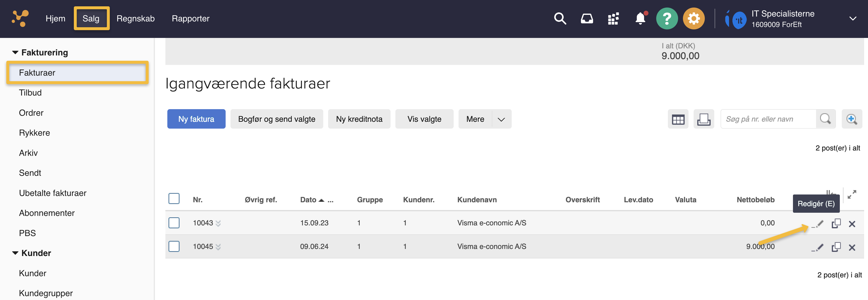The height and width of the screenshot is (300, 868).
Task: Switch to the Regnskab menu
Action: point(136,18)
